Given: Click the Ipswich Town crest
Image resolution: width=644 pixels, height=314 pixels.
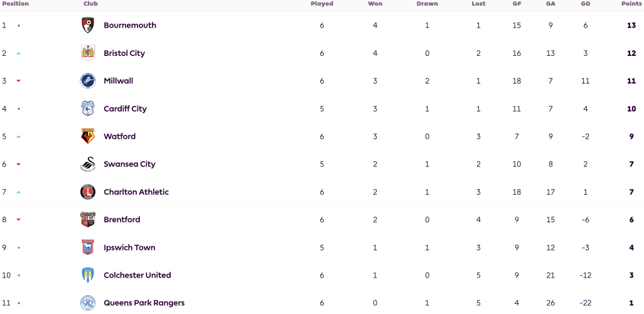Looking at the screenshot, I should pos(88,247).
